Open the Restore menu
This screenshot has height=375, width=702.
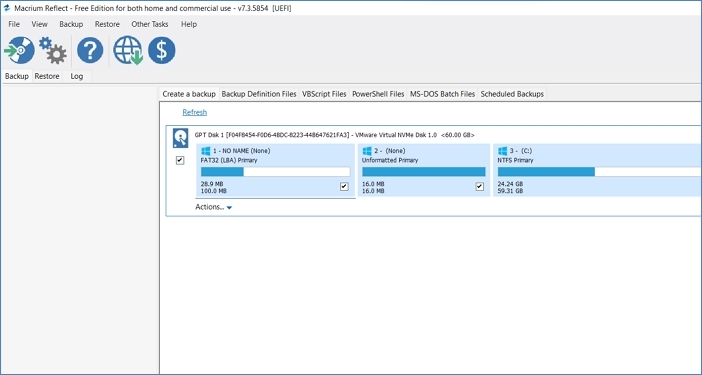107,24
